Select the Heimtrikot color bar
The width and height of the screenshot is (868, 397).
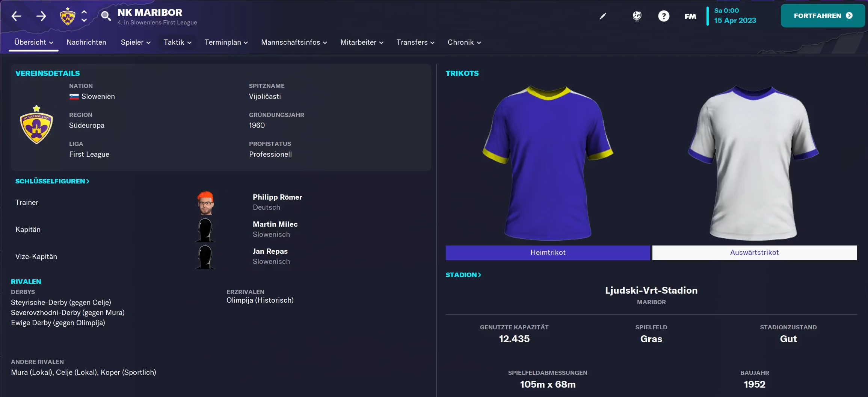pyautogui.click(x=548, y=253)
